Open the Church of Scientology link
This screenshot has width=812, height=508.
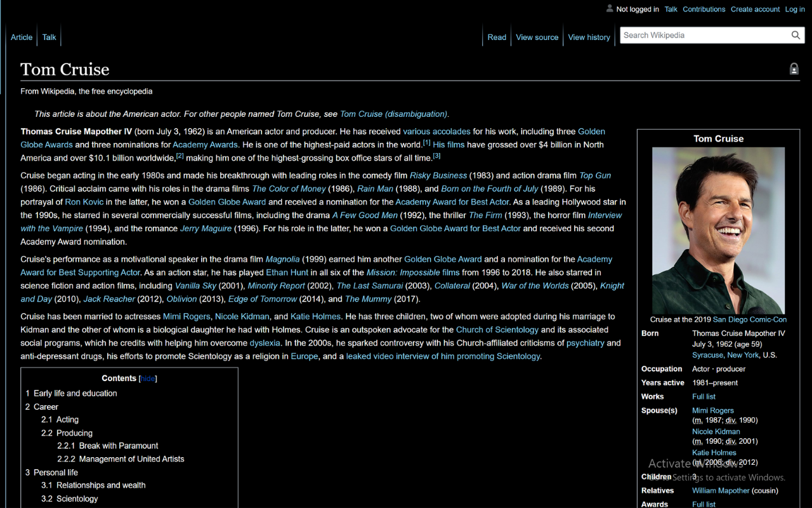pos(497,330)
